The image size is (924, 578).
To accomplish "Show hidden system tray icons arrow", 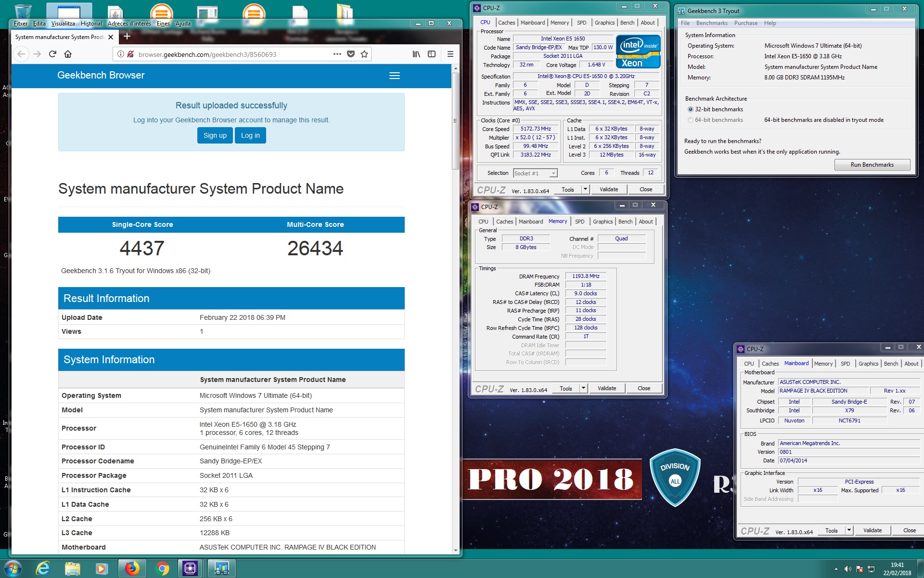I will (836, 569).
